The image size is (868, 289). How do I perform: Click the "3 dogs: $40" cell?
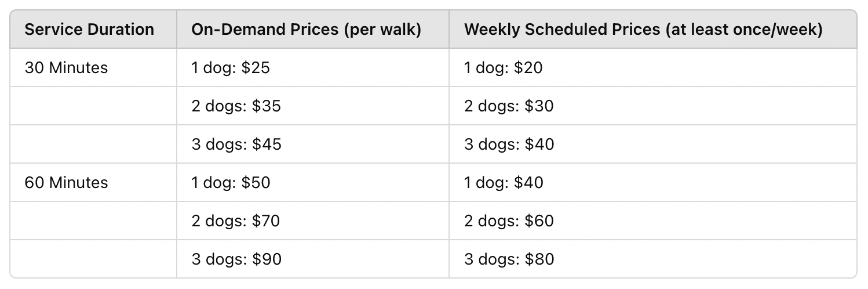(x=509, y=144)
